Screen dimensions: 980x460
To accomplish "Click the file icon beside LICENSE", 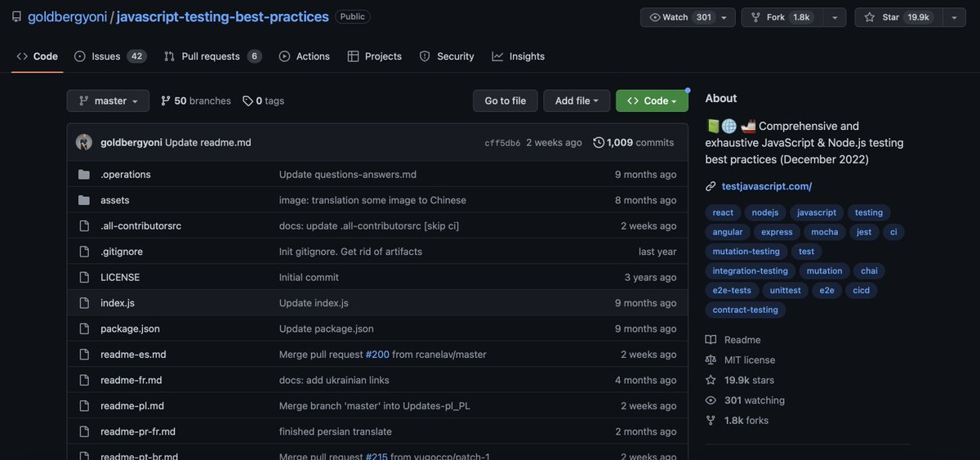I will [x=84, y=277].
